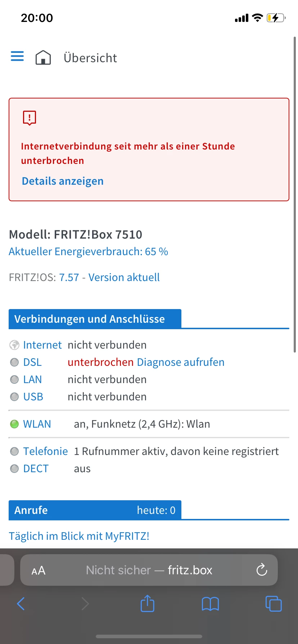The height and width of the screenshot is (644, 298).
Task: Open the AA reader text options
Action: click(x=39, y=570)
